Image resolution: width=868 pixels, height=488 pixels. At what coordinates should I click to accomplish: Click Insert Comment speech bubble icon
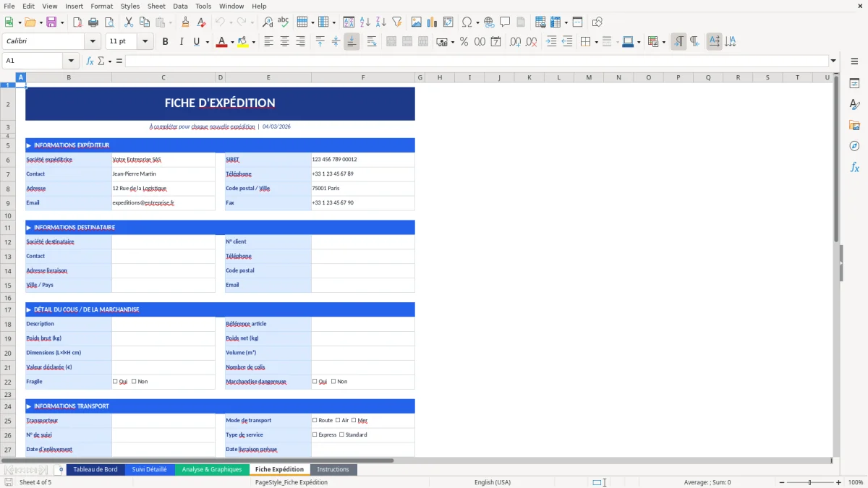(504, 22)
